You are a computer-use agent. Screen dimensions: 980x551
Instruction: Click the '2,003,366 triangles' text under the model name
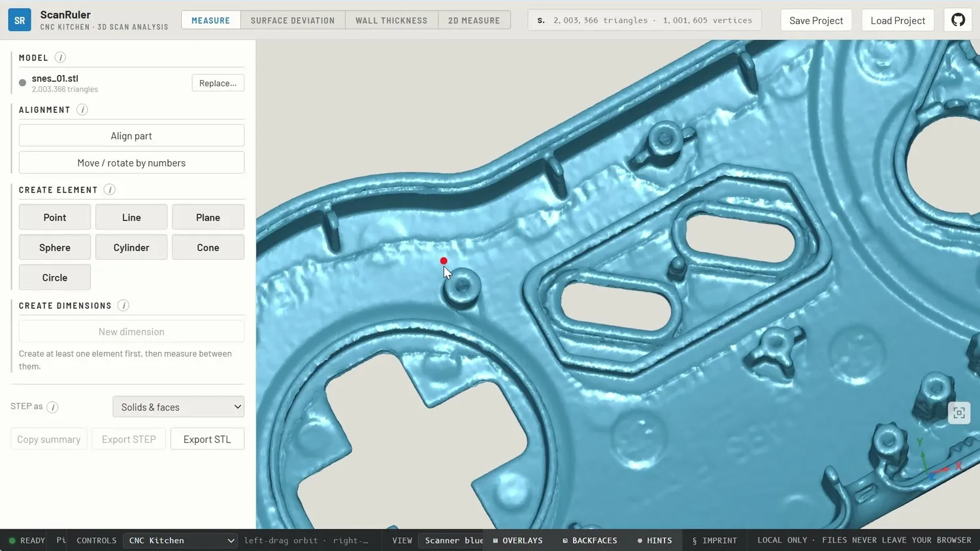(x=65, y=89)
